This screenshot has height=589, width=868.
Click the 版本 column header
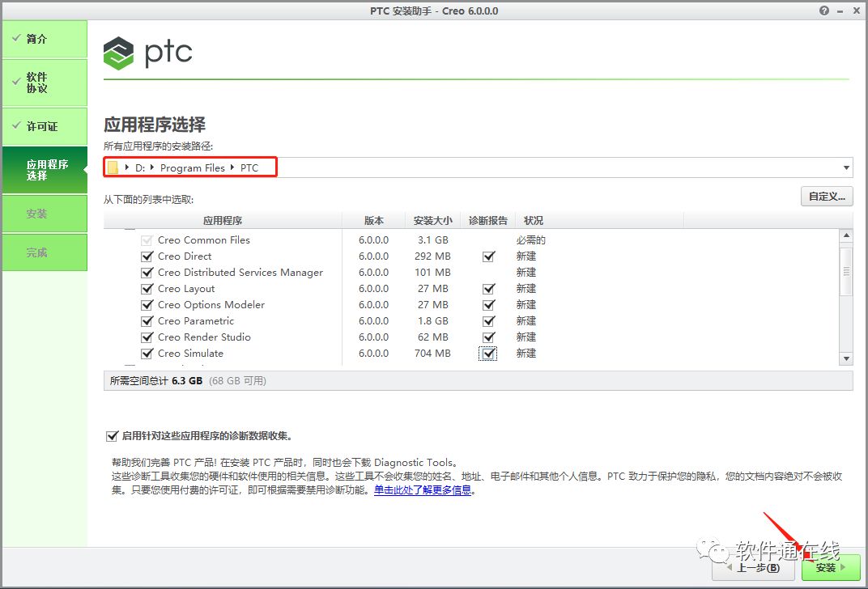click(373, 221)
